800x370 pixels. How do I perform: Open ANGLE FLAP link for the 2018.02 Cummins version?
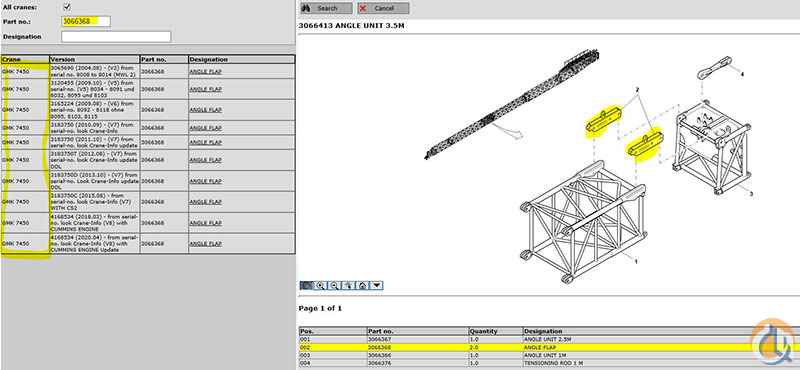click(206, 223)
